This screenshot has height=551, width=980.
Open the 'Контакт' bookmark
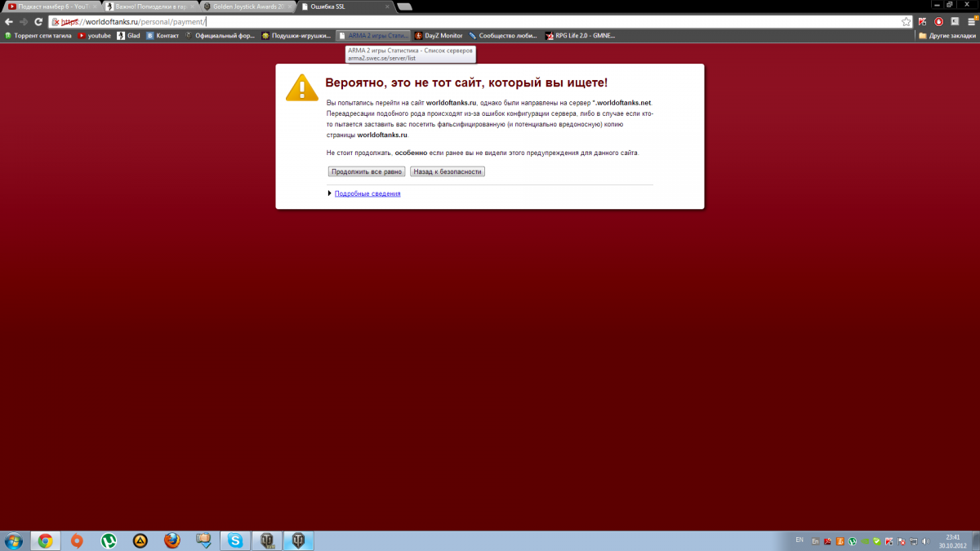[x=163, y=36]
